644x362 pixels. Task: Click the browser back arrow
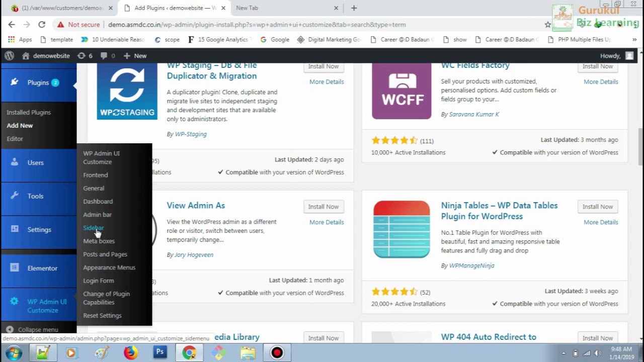tap(12, 24)
